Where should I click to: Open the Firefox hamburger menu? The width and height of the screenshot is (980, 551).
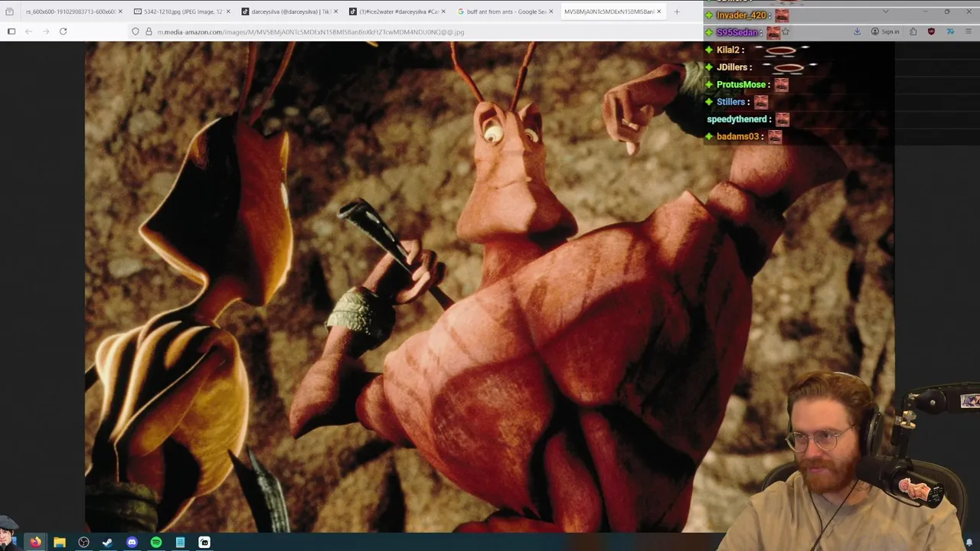968,31
